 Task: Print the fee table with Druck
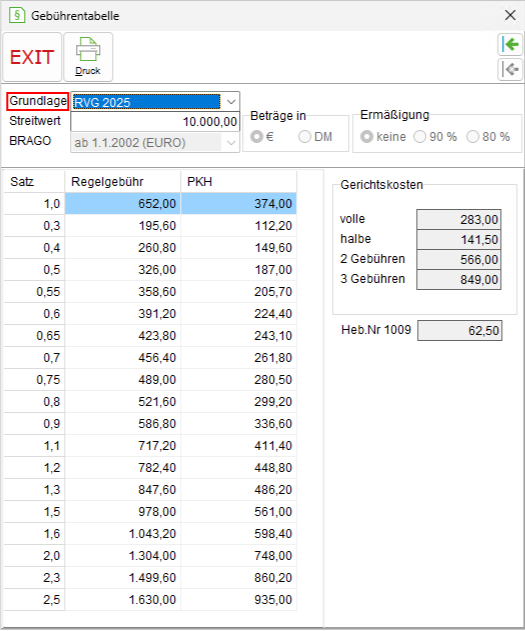(88, 57)
